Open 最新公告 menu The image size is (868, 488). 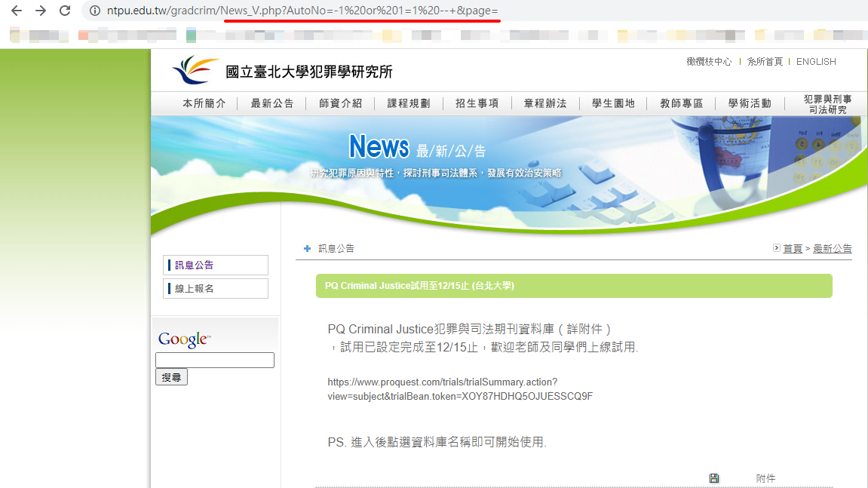pyautogui.click(x=272, y=103)
